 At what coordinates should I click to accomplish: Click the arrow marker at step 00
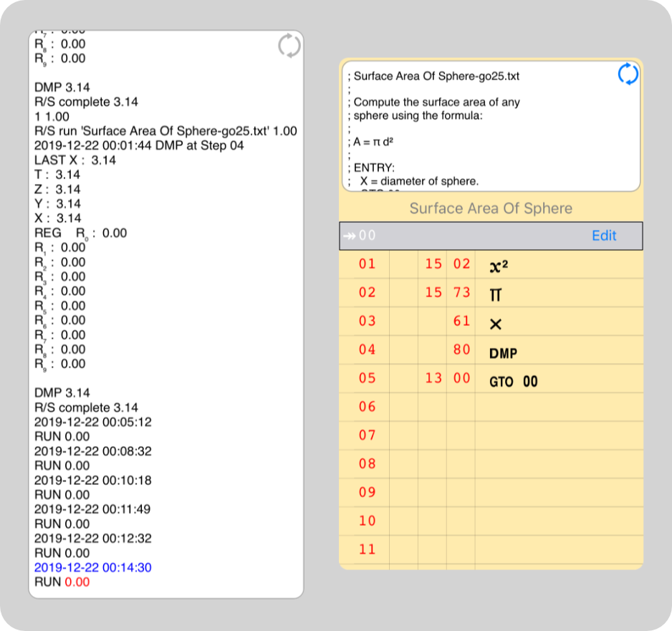pyautogui.click(x=351, y=236)
